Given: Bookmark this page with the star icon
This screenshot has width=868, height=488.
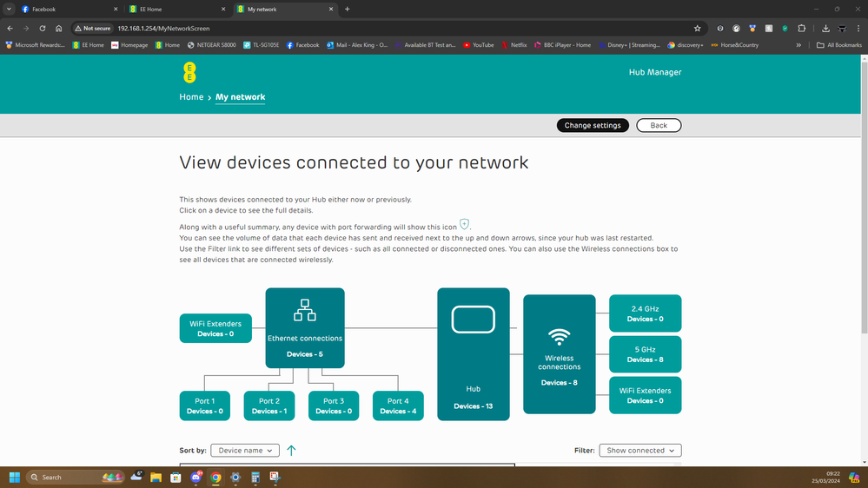Looking at the screenshot, I should pos(698,28).
